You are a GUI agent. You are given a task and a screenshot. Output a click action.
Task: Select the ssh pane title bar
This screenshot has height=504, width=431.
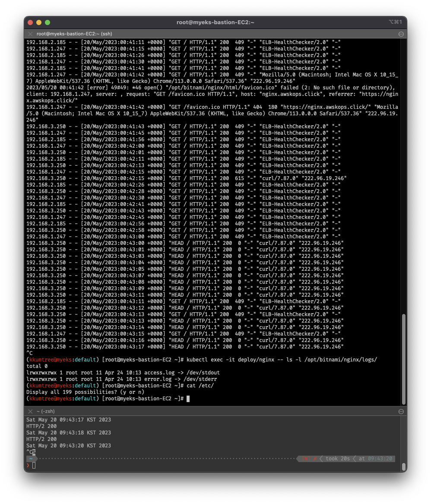[215, 34]
